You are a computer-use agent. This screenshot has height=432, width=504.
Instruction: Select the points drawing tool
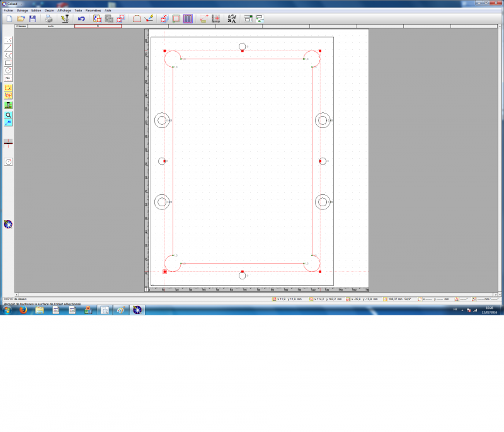8,40
